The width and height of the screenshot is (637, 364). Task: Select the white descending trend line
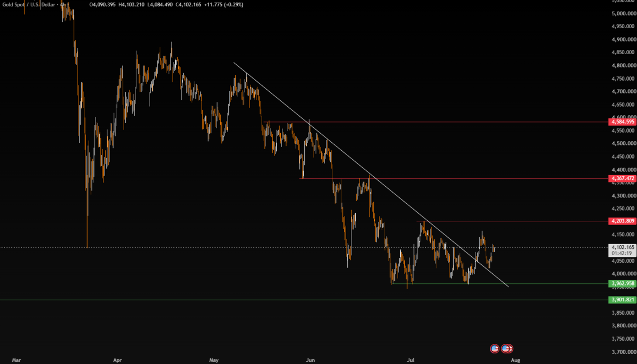point(372,175)
